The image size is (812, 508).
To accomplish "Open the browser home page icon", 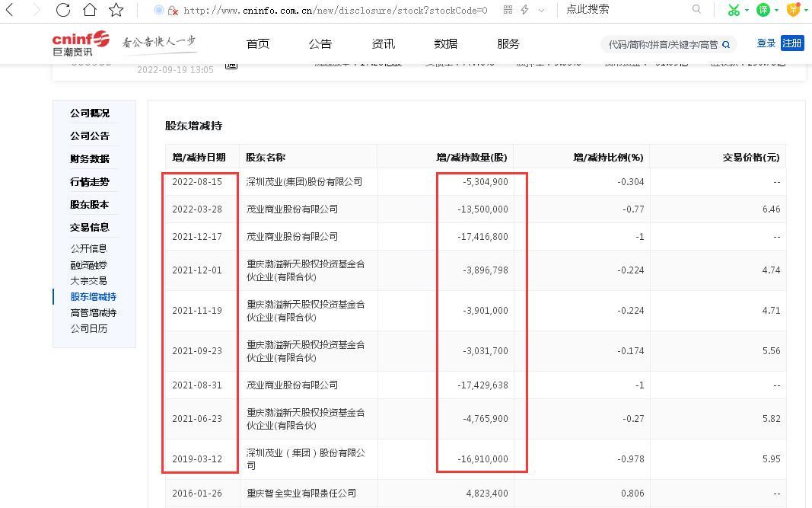I will [90, 9].
